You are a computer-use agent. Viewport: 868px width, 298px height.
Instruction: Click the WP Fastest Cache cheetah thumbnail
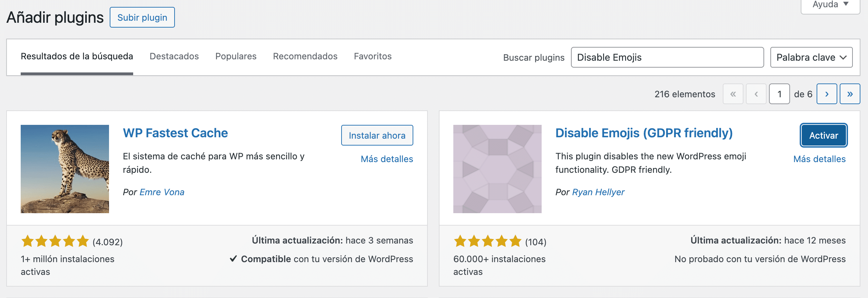point(65,169)
